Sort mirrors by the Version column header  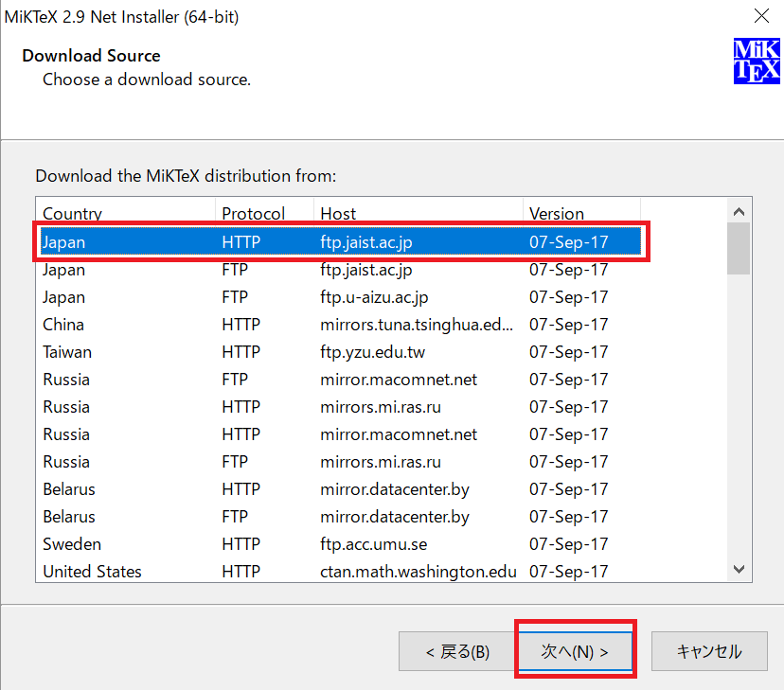point(581,213)
